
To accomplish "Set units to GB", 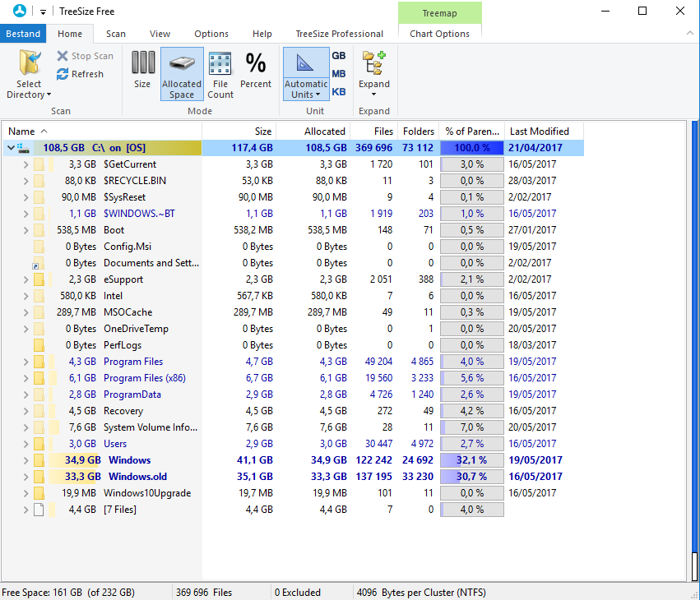I will pyautogui.click(x=339, y=56).
